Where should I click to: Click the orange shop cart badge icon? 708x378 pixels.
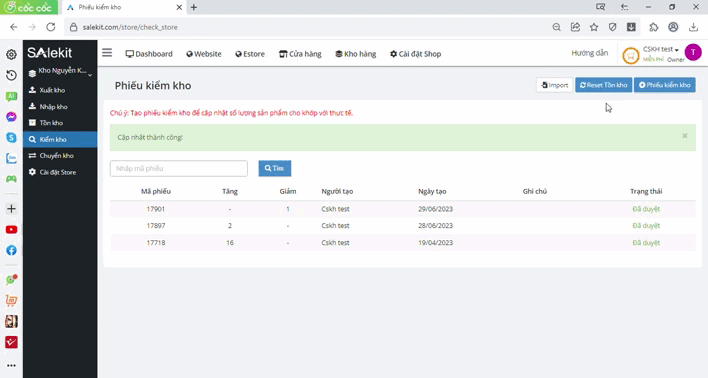(630, 56)
